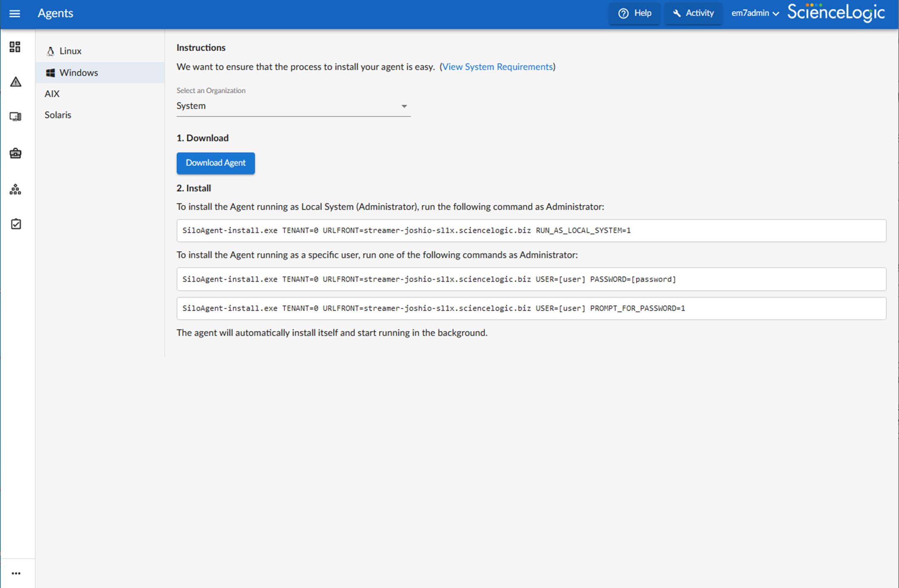This screenshot has height=588, width=899.
Task: Click the Help button
Action: point(634,13)
